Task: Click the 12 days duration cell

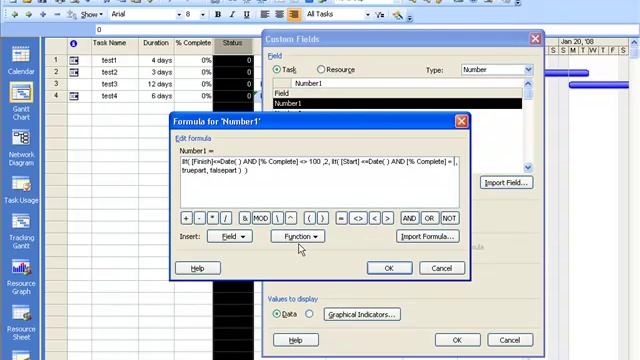Action: click(156, 84)
